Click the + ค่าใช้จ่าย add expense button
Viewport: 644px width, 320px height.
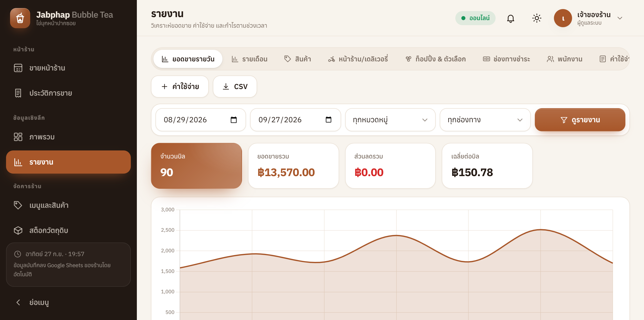coord(180,87)
